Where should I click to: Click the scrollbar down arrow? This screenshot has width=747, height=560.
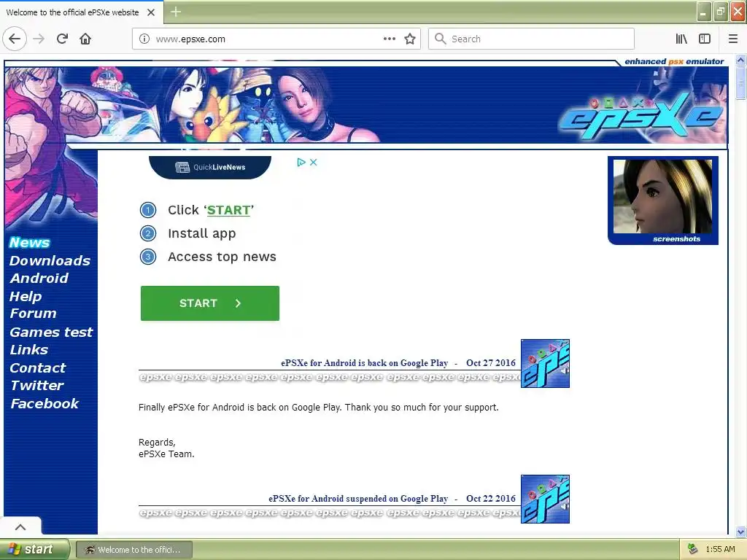(740, 532)
